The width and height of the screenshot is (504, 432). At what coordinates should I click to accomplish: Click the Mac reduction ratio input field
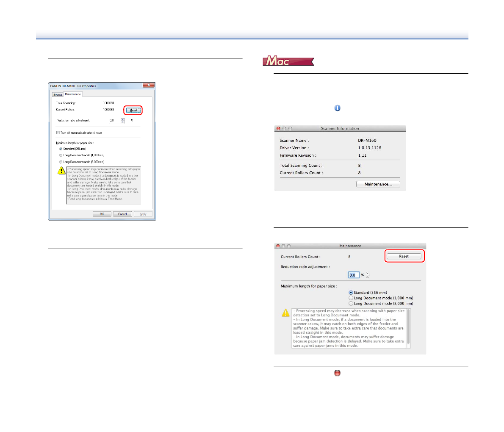click(354, 275)
